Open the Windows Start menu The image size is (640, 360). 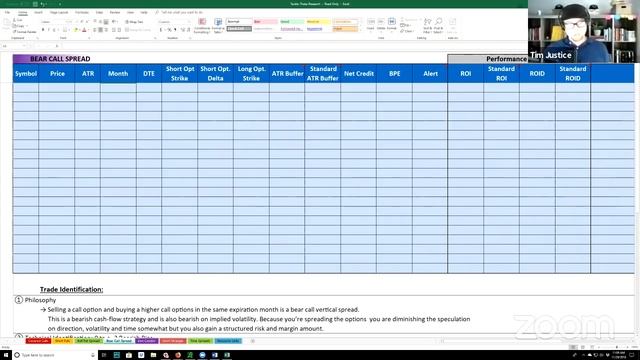(6, 355)
